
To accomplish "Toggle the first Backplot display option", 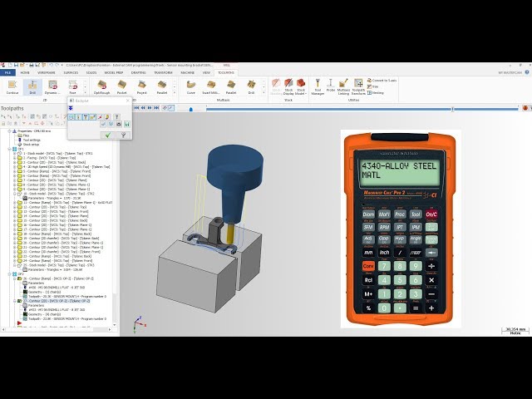I will (71, 116).
